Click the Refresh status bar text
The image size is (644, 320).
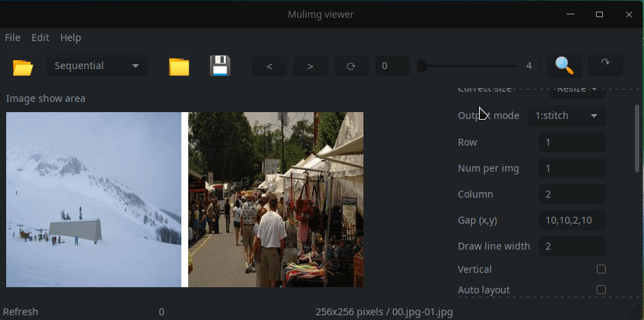tap(21, 312)
